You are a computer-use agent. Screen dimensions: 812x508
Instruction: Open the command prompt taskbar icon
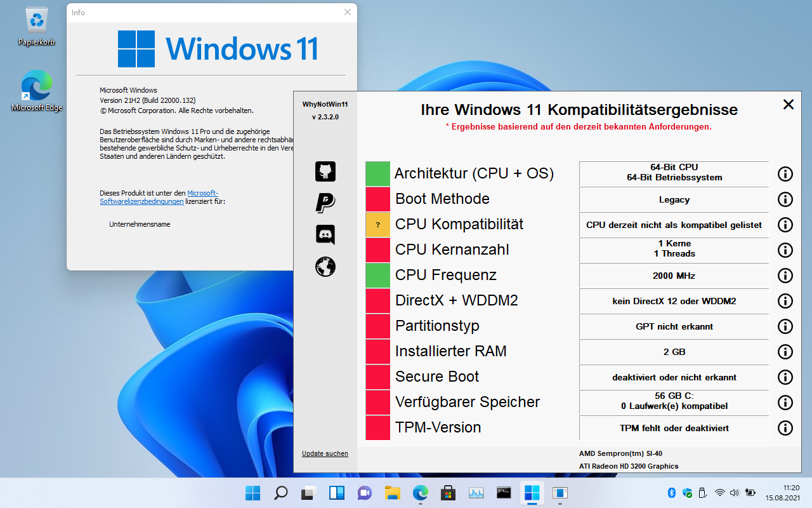point(504,493)
